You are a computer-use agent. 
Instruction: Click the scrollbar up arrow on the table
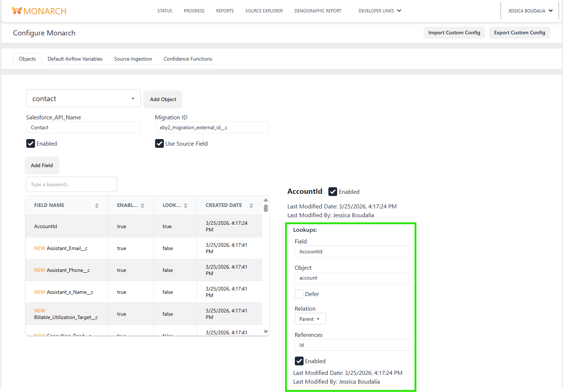(266, 200)
